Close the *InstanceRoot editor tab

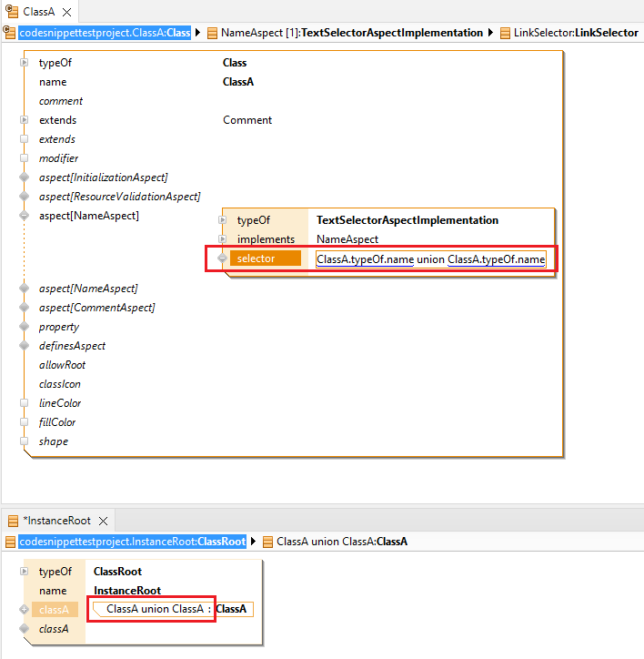point(103,522)
